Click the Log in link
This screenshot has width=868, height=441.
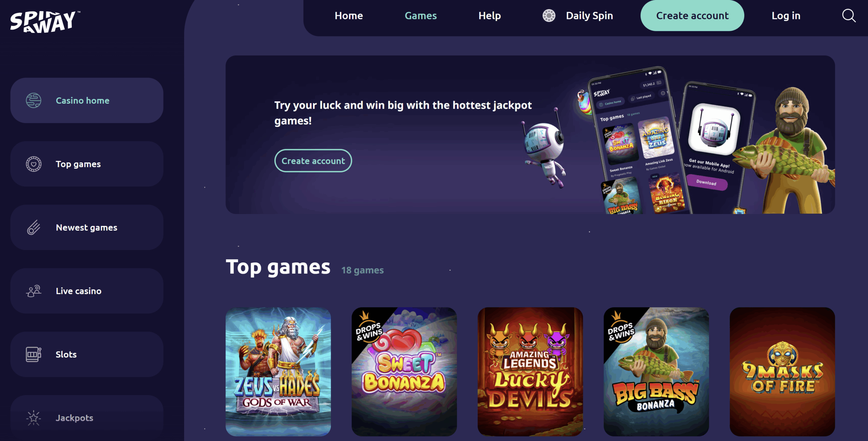tap(786, 16)
